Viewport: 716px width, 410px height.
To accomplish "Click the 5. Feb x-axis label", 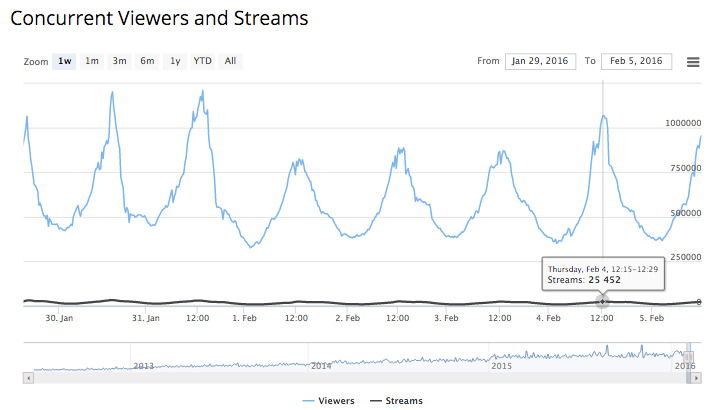I will point(652,318).
